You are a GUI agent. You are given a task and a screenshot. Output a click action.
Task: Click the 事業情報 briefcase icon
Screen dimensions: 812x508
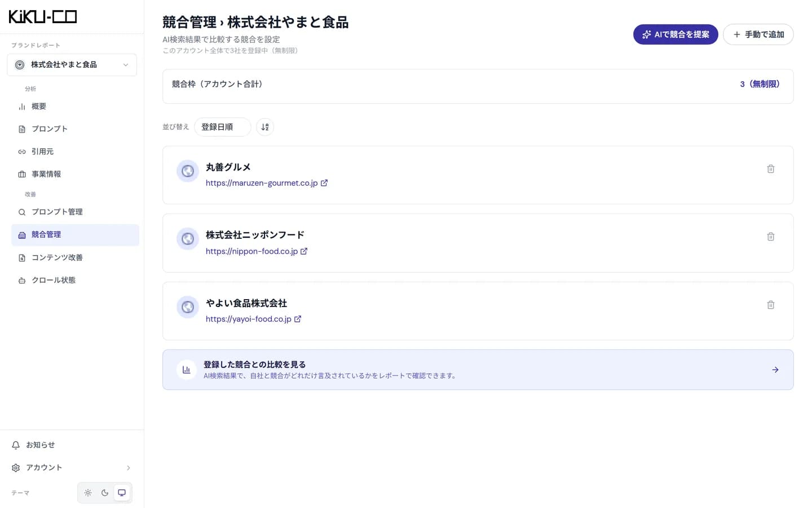(22, 174)
